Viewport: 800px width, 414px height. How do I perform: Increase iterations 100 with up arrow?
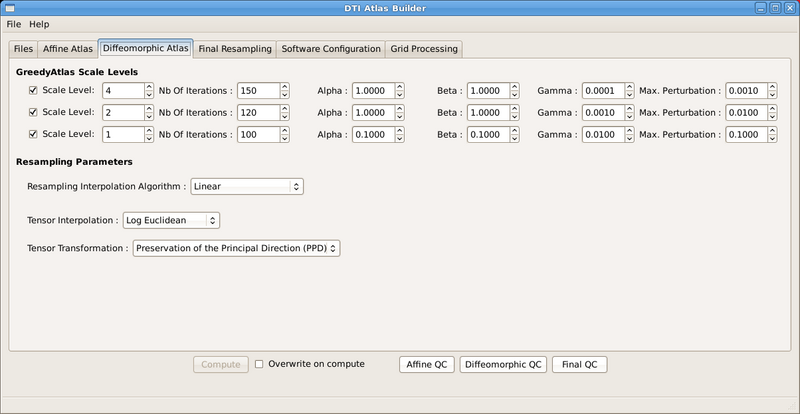(x=285, y=131)
